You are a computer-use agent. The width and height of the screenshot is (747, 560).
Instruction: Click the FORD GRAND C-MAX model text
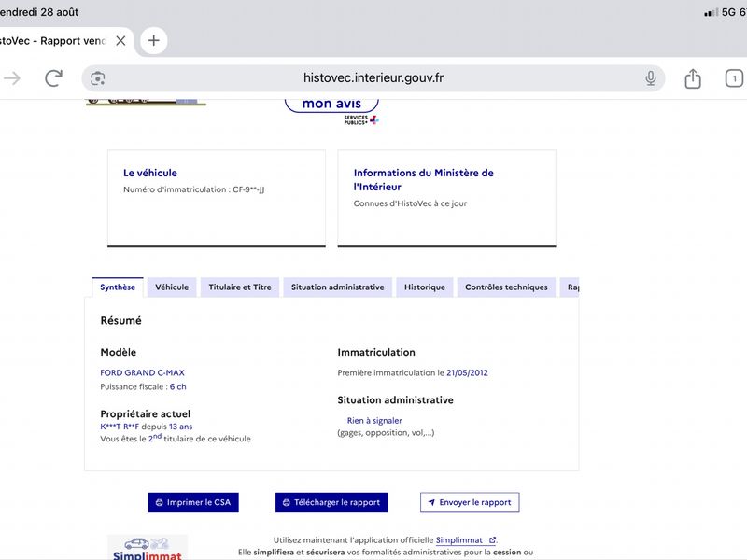pyautogui.click(x=143, y=372)
